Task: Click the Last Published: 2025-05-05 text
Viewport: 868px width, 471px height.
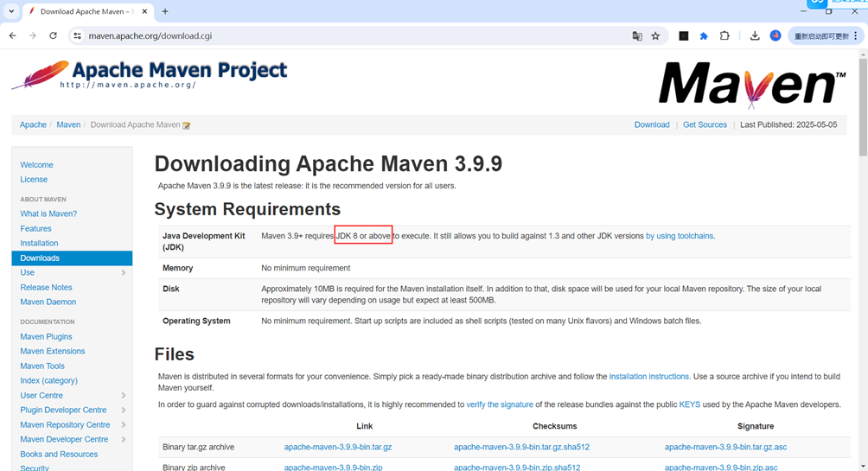Action: coord(788,125)
